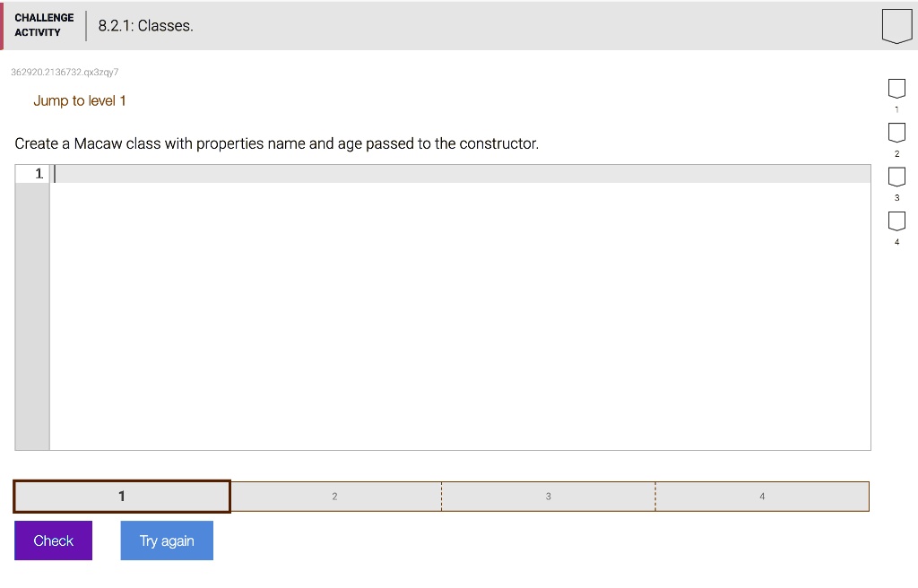Switch to level 4 progress tab
The image size is (918, 588).
point(762,496)
